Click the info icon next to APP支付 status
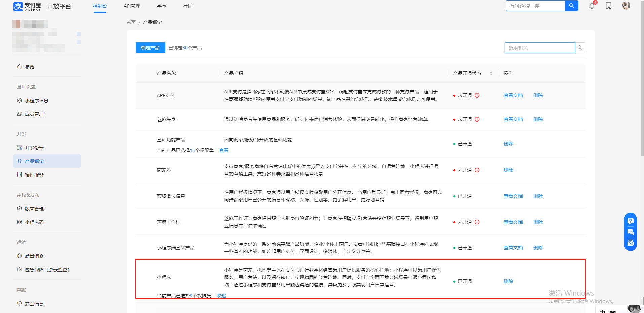 pyautogui.click(x=477, y=95)
